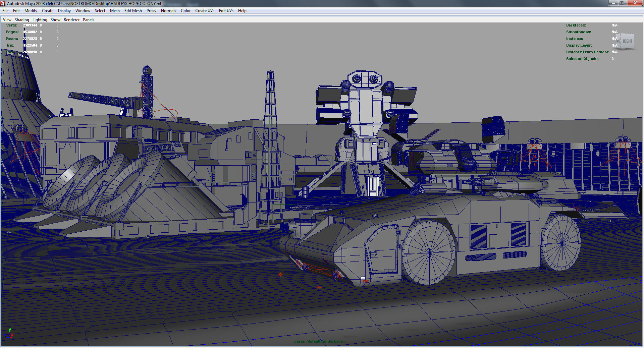Open the Help menu
The height and width of the screenshot is (348, 644).
[x=242, y=11]
